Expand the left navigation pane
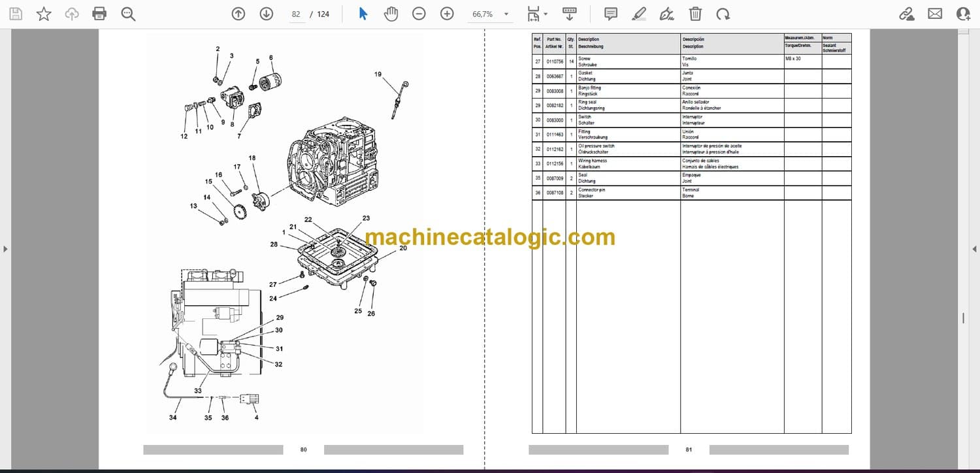Image resolution: width=980 pixels, height=473 pixels. click(5, 249)
